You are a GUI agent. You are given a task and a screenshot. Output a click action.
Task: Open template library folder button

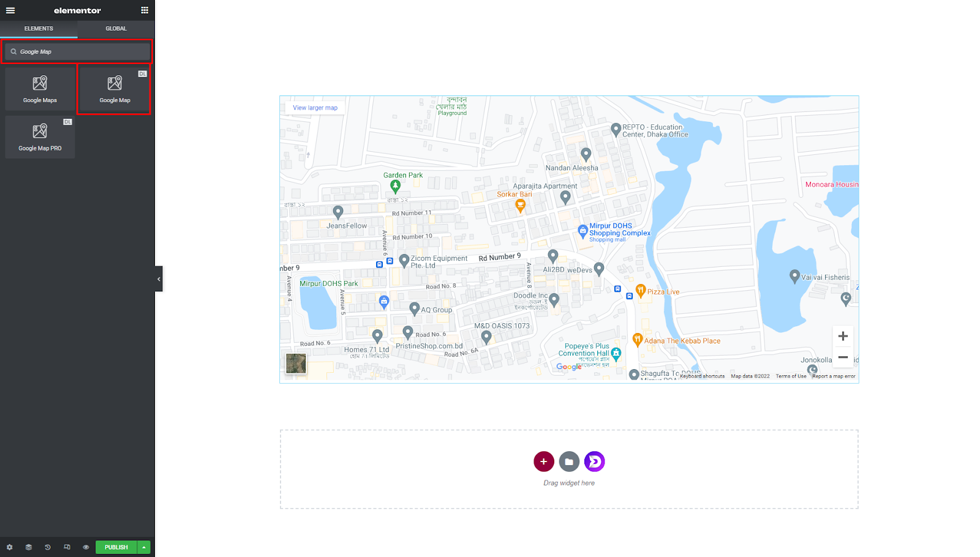point(569,462)
